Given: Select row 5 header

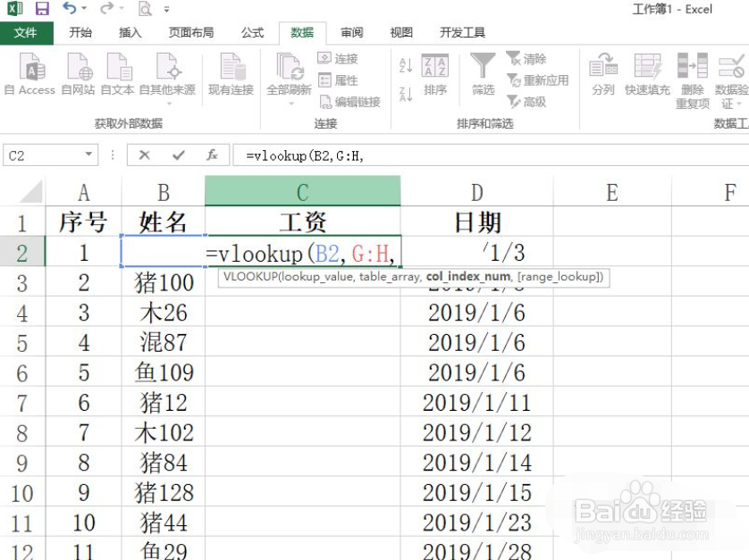Looking at the screenshot, I should coord(22,343).
